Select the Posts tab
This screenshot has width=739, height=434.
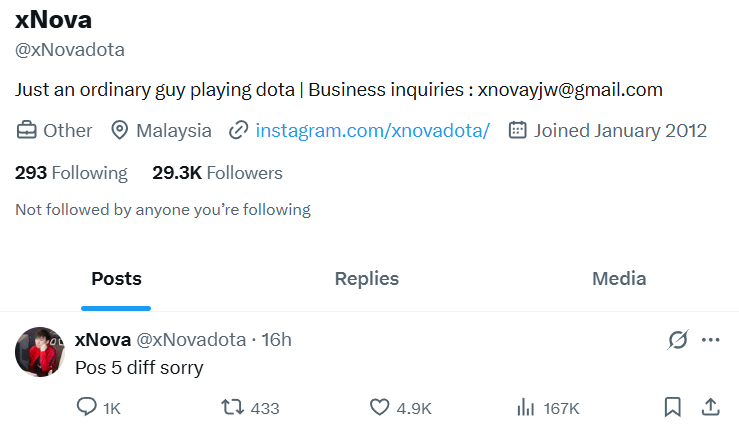(116, 279)
